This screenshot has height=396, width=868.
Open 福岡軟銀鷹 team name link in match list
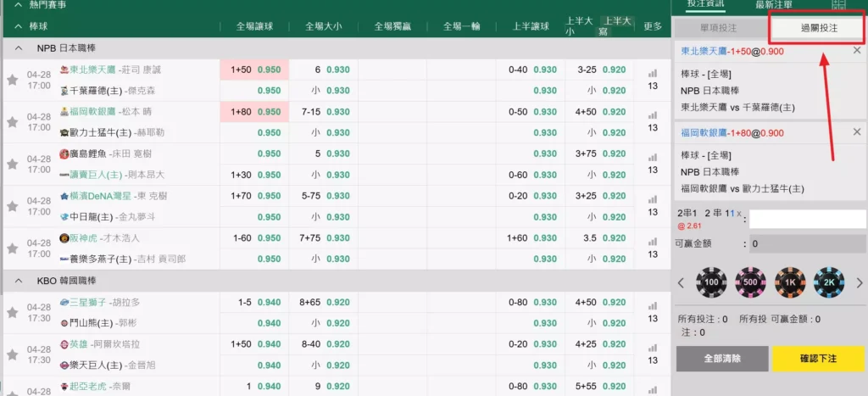click(x=92, y=112)
